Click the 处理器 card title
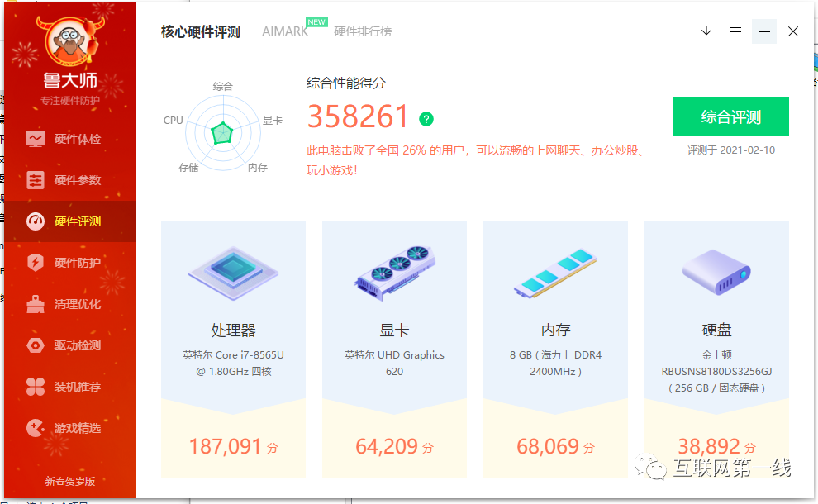This screenshot has height=504, width=818. 233,330
